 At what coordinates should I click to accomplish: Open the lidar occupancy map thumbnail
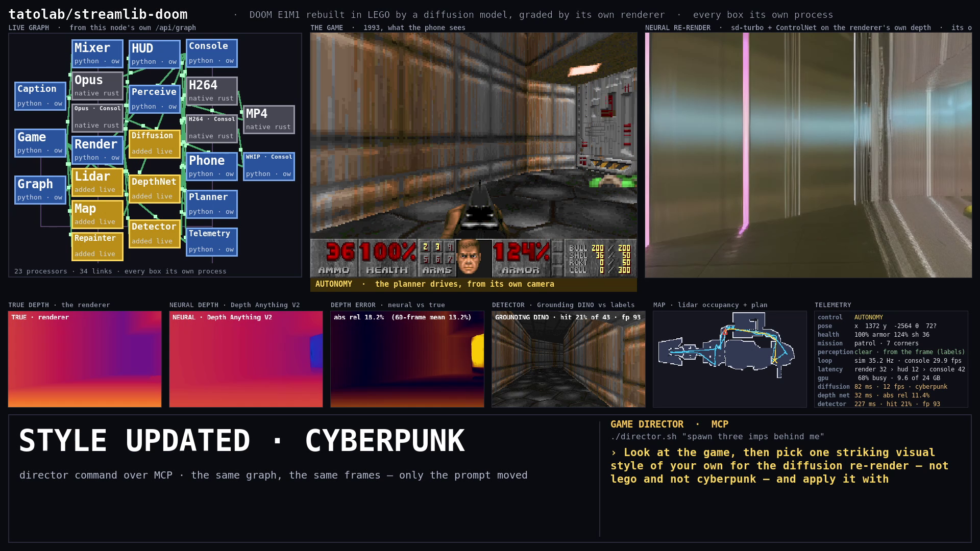730,359
